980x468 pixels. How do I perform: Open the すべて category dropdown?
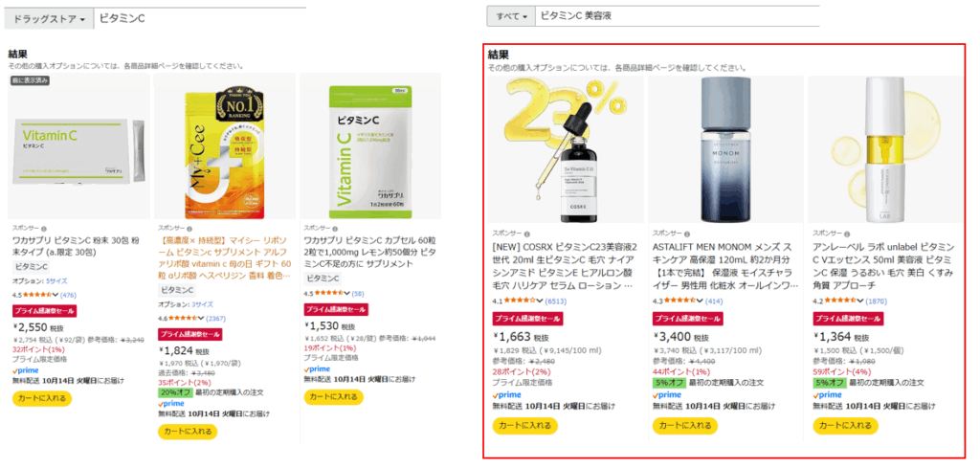tap(511, 16)
